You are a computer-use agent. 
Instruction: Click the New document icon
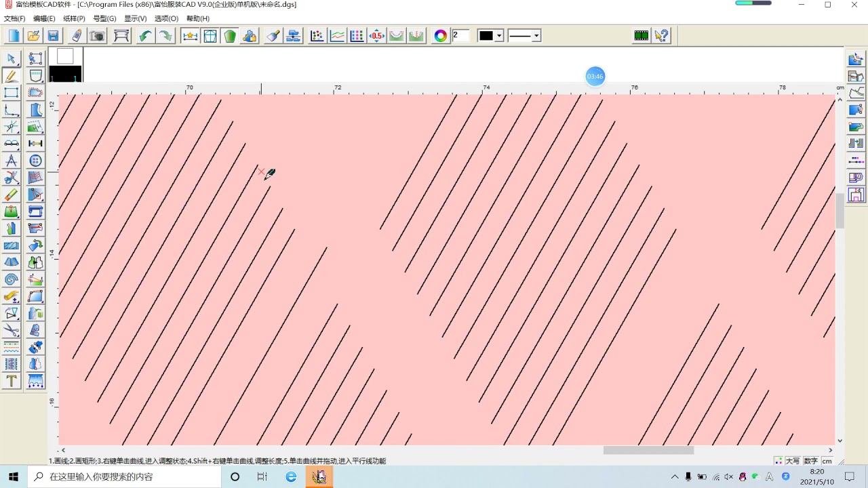[13, 36]
